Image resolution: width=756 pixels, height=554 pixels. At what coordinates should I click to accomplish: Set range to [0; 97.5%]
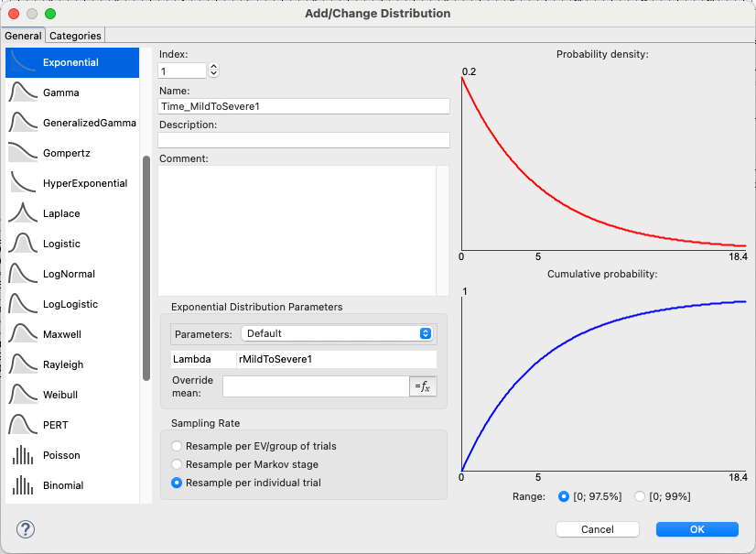tap(563, 496)
